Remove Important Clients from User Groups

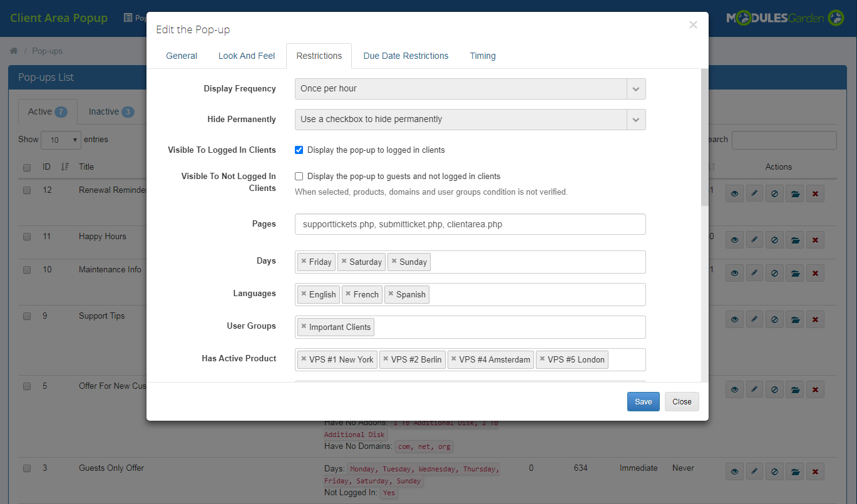pyautogui.click(x=304, y=327)
